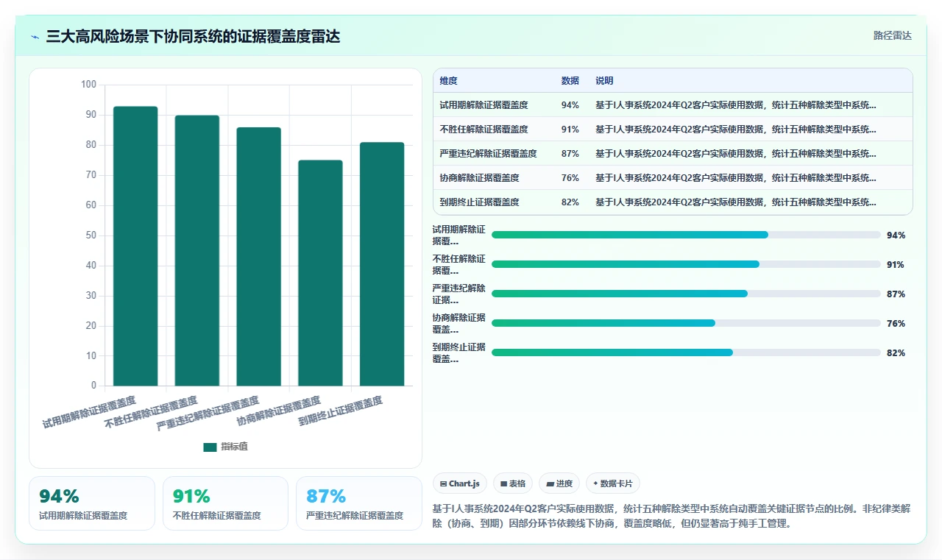Click the 试用期解除证据覆... label beside its progress bar
Viewport: 942px width, 560px height.
pos(458,235)
